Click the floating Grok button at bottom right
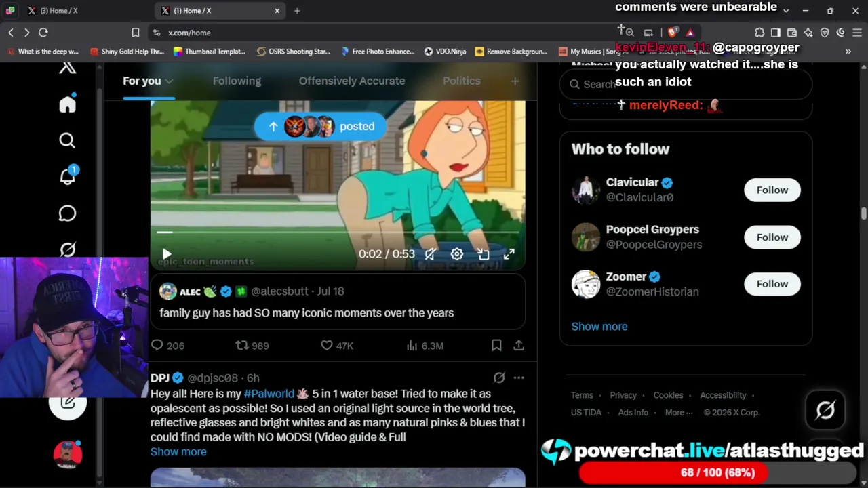 pyautogui.click(x=825, y=409)
